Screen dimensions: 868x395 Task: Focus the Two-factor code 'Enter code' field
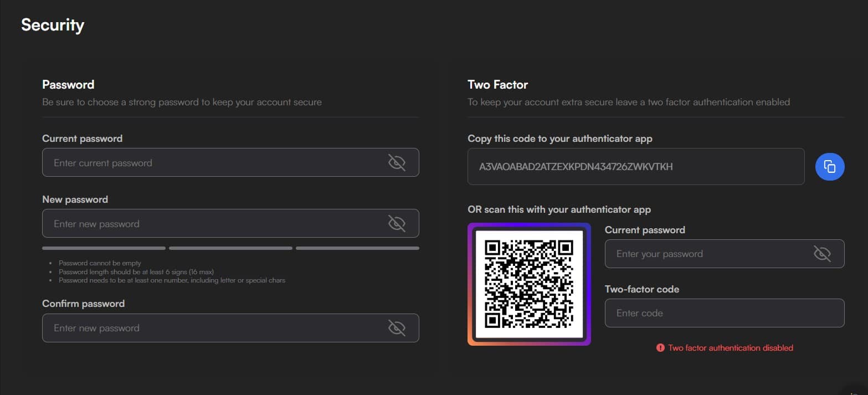[x=724, y=313]
